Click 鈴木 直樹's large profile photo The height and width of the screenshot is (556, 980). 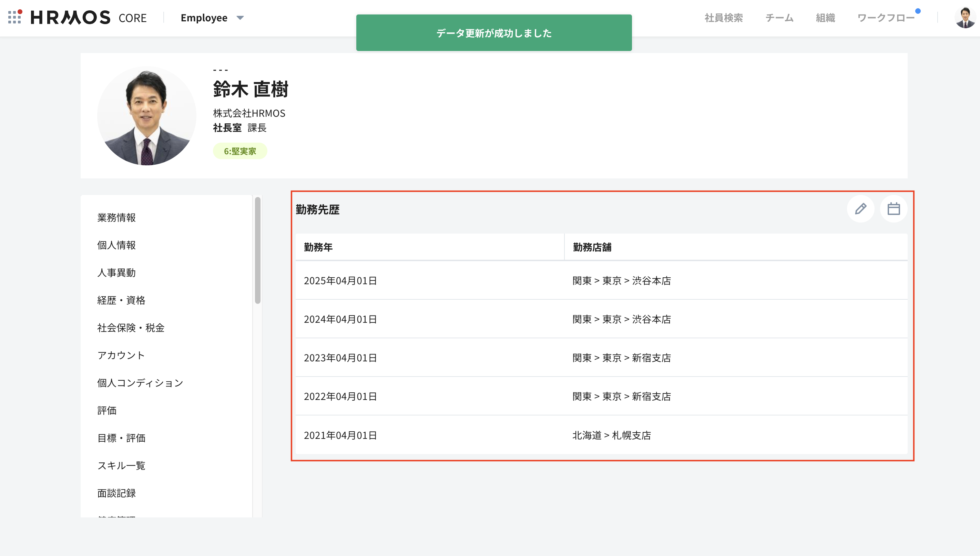click(147, 116)
